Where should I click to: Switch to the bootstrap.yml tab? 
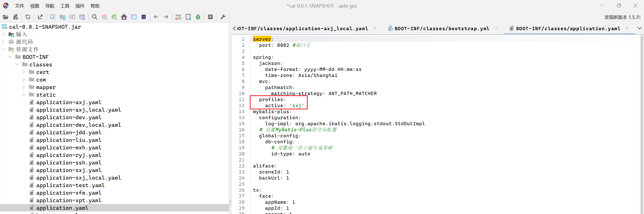(x=441, y=28)
